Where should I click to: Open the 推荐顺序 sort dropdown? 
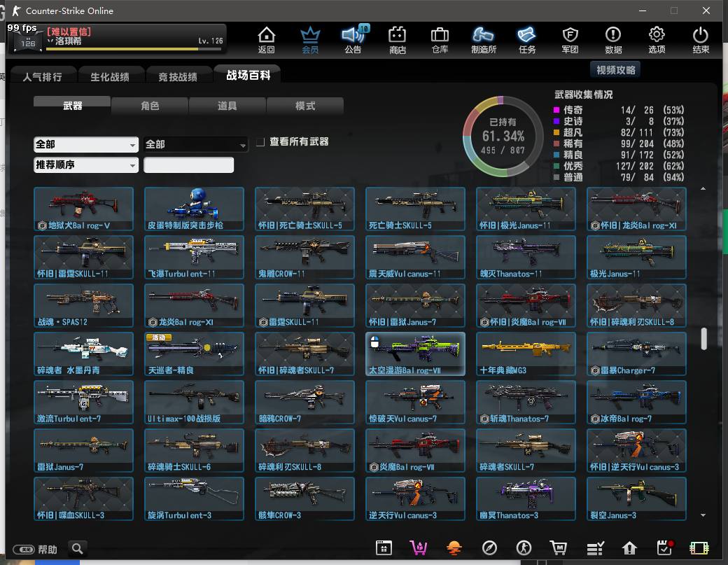(x=86, y=165)
